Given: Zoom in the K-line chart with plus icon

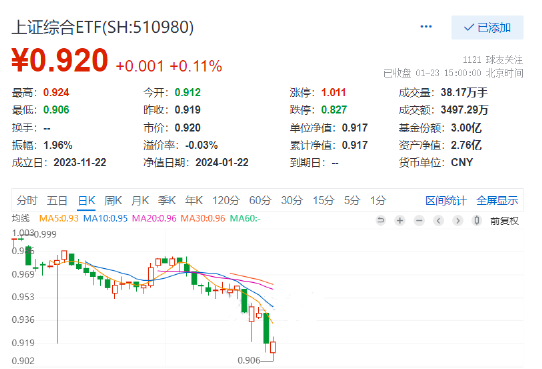Looking at the screenshot, I should click(400, 220).
